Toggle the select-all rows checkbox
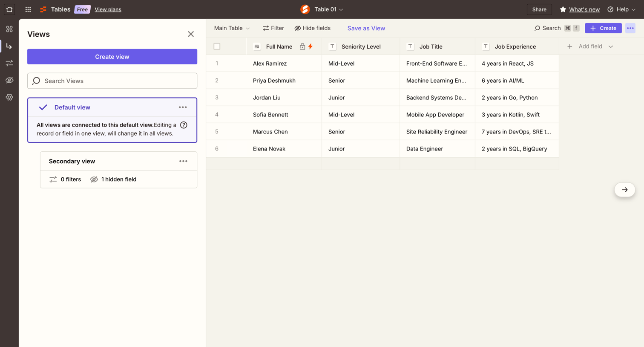Image resolution: width=644 pixels, height=347 pixels. pos(217,46)
